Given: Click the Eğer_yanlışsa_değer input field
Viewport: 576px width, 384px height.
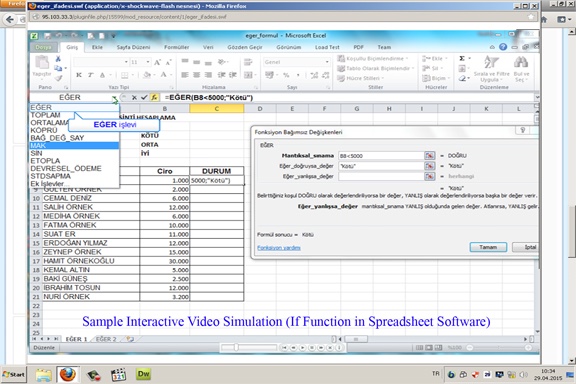Looking at the screenshot, I should [x=381, y=176].
